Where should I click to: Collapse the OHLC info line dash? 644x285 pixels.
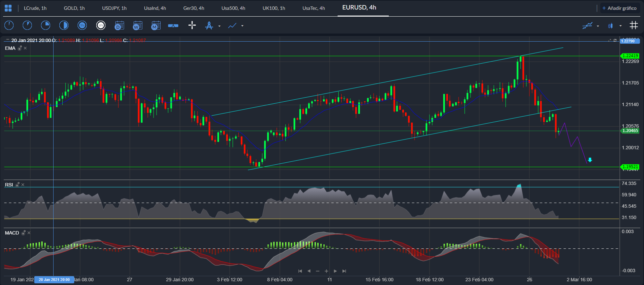coord(7,40)
